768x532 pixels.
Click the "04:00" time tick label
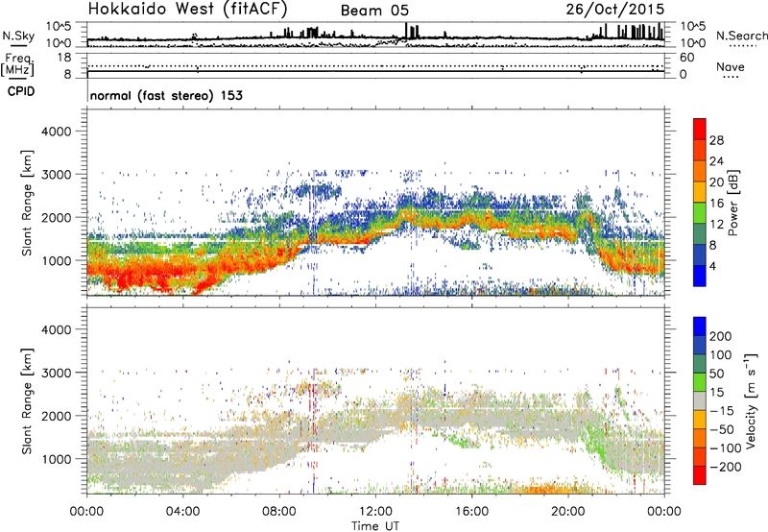(182, 512)
